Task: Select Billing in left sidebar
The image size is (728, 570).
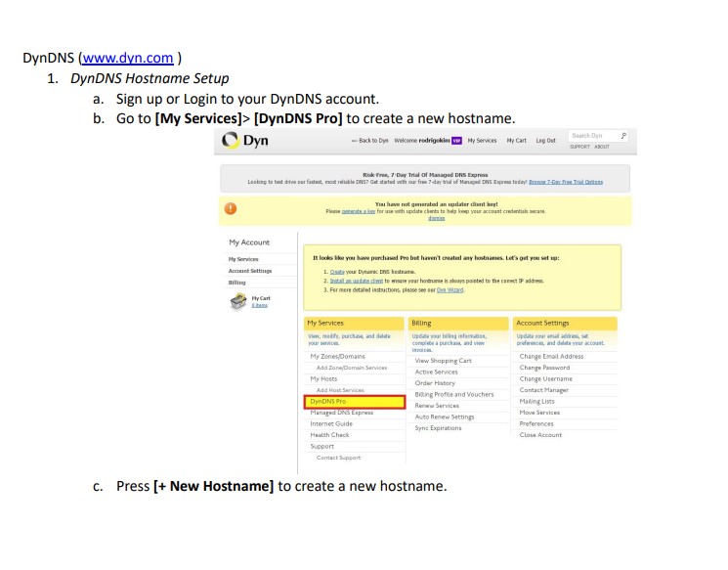Action: click(236, 283)
